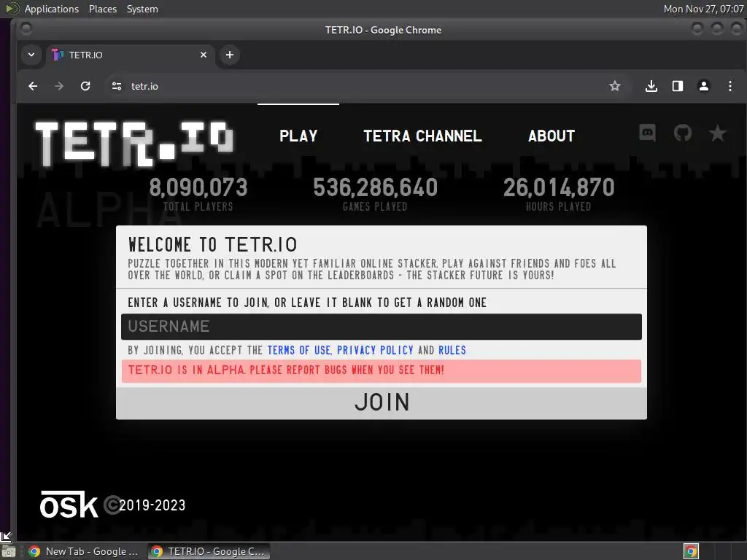
Task: Open the Applications menu
Action: pos(52,9)
